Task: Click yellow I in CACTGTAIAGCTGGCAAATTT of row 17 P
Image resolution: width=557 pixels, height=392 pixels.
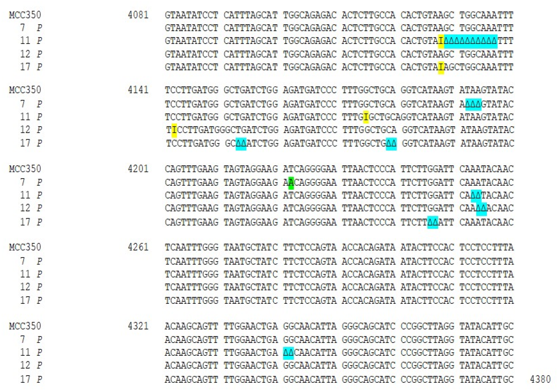Action: 441,68
